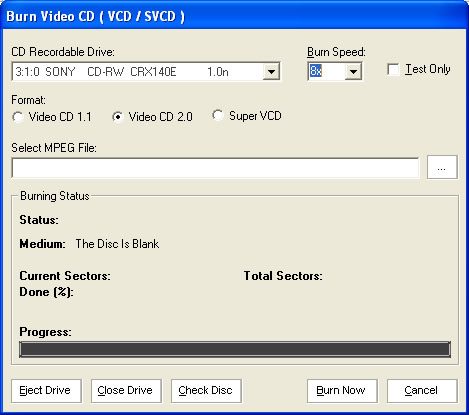Expand the Burn Speed dropdown arrow
Image resolution: width=469 pixels, height=415 pixels.
(x=353, y=71)
